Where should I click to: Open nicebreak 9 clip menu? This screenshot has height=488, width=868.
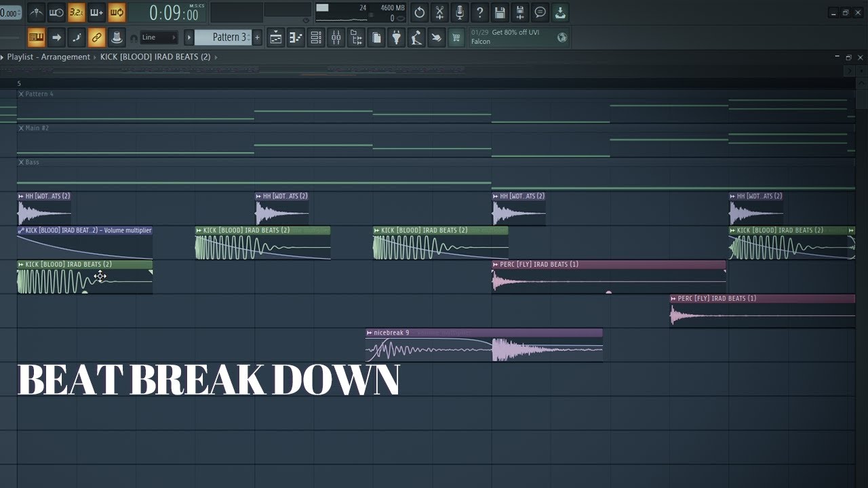coord(370,333)
